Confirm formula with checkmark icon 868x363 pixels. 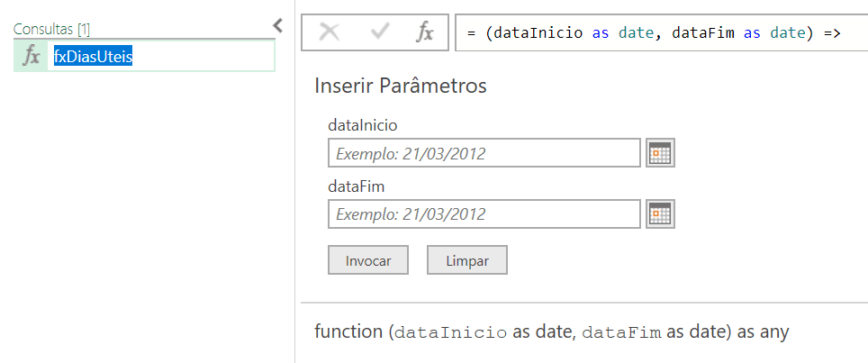pyautogui.click(x=379, y=32)
